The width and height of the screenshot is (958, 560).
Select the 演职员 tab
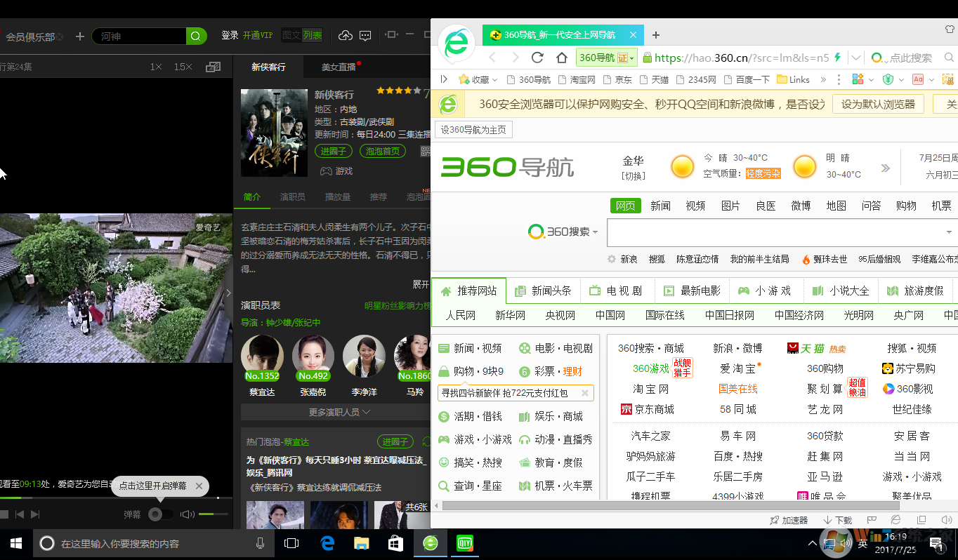[292, 197]
